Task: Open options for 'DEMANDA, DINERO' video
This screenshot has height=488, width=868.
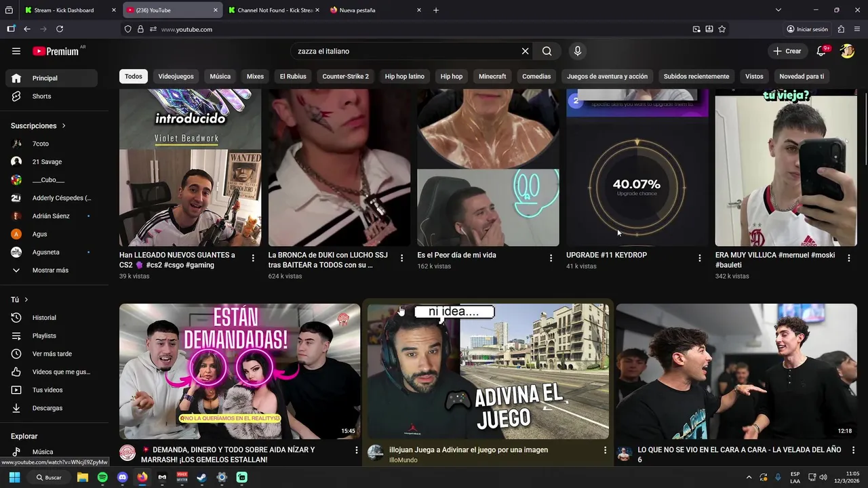Action: tap(356, 450)
